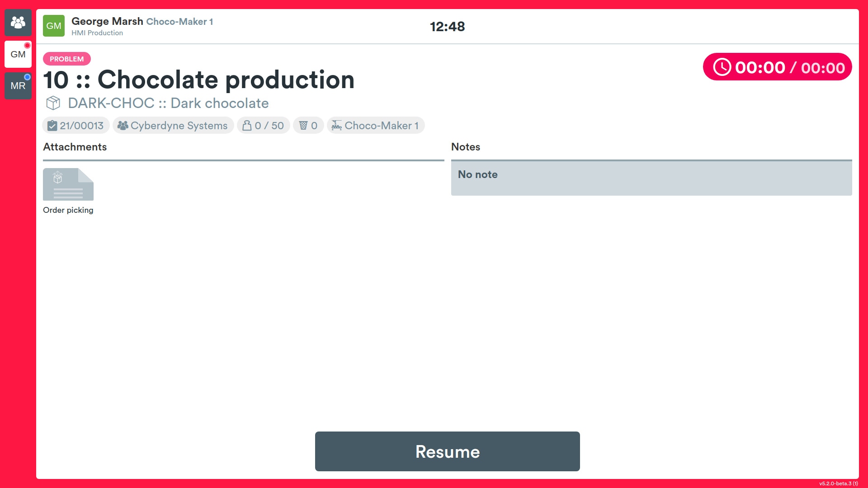Open the Order picking attachment thumbnail
Screen dimensions: 868x488
[x=68, y=184]
